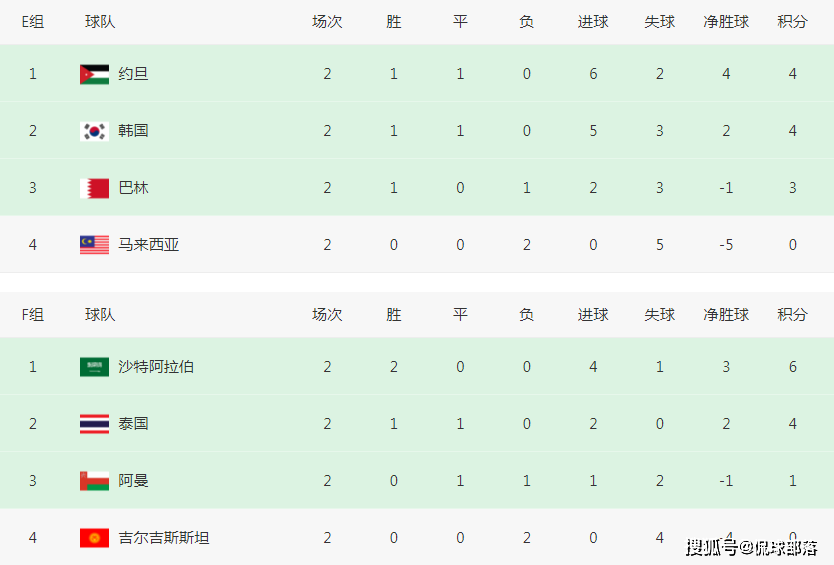Open team link 韩国
Screen dimensions: 834x565
[x=133, y=131]
